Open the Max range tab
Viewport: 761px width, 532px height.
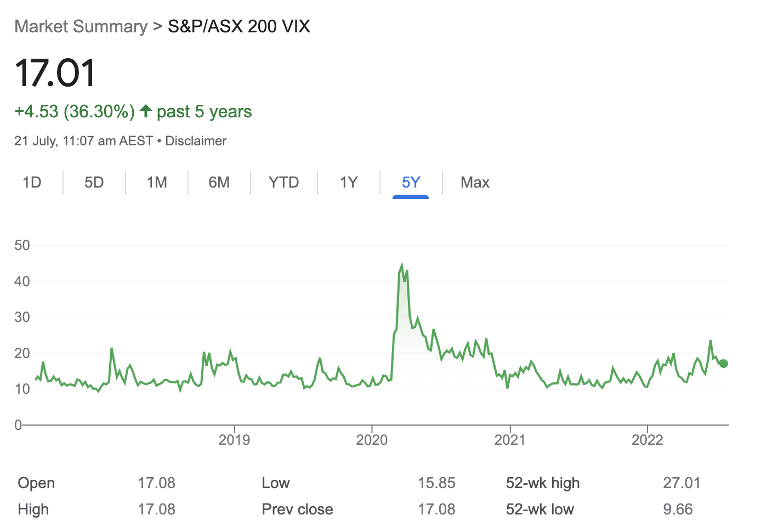(475, 182)
